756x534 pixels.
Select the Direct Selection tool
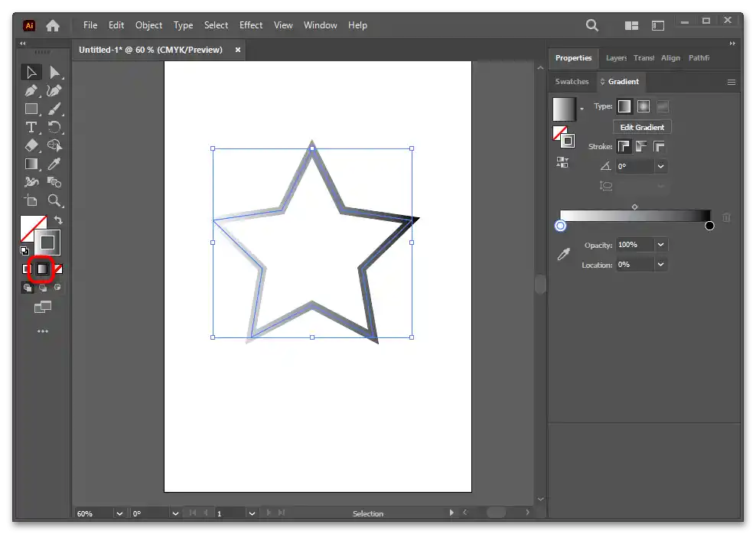point(54,73)
